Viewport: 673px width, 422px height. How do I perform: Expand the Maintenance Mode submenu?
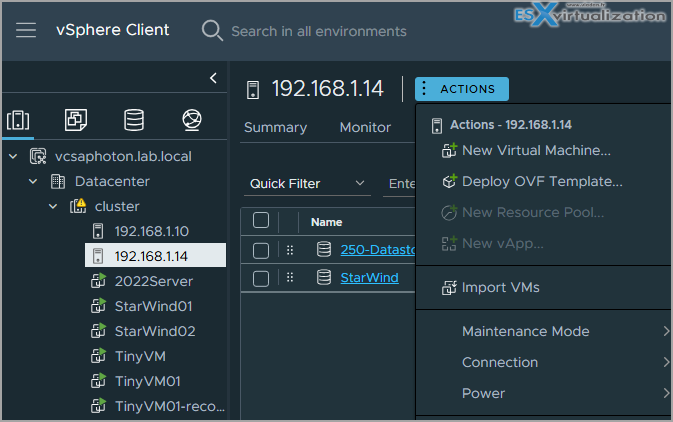pos(666,331)
